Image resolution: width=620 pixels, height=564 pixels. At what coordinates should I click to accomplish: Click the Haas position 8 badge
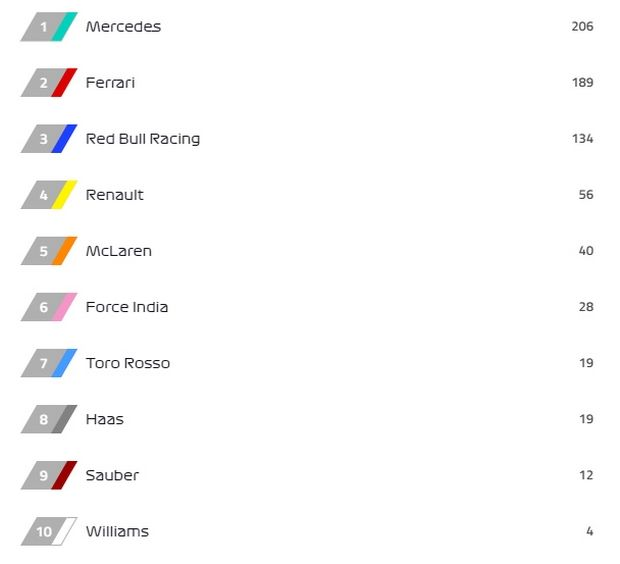pyautogui.click(x=49, y=420)
